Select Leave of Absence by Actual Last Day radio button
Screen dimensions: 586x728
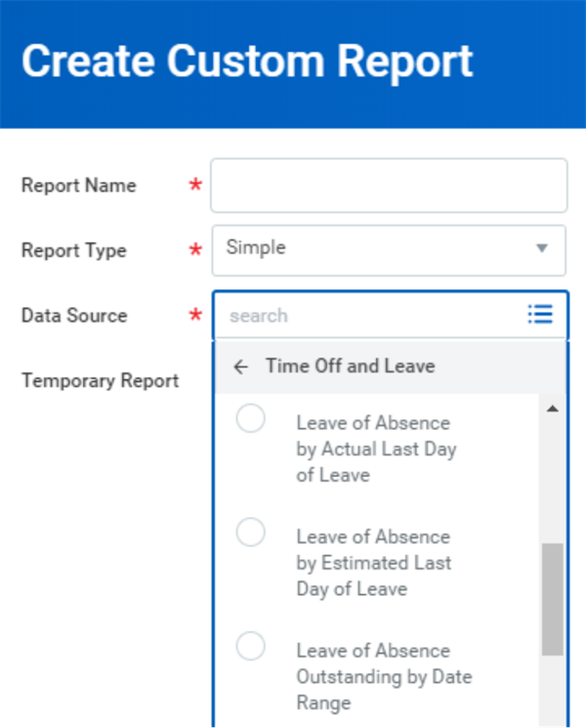coord(251,418)
